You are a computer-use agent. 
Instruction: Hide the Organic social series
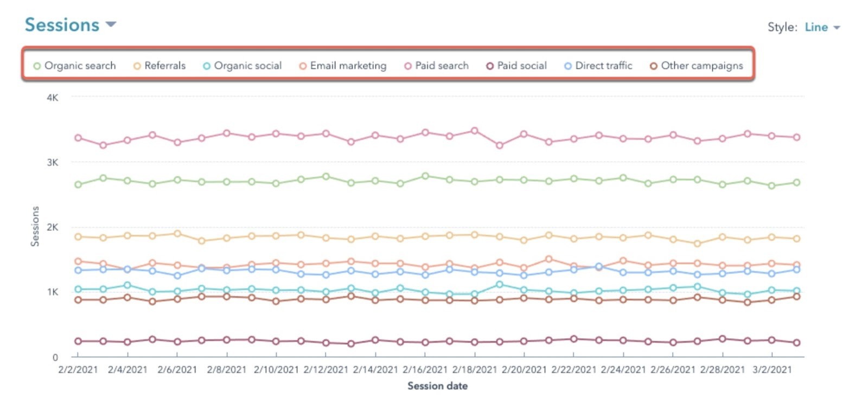click(x=242, y=66)
